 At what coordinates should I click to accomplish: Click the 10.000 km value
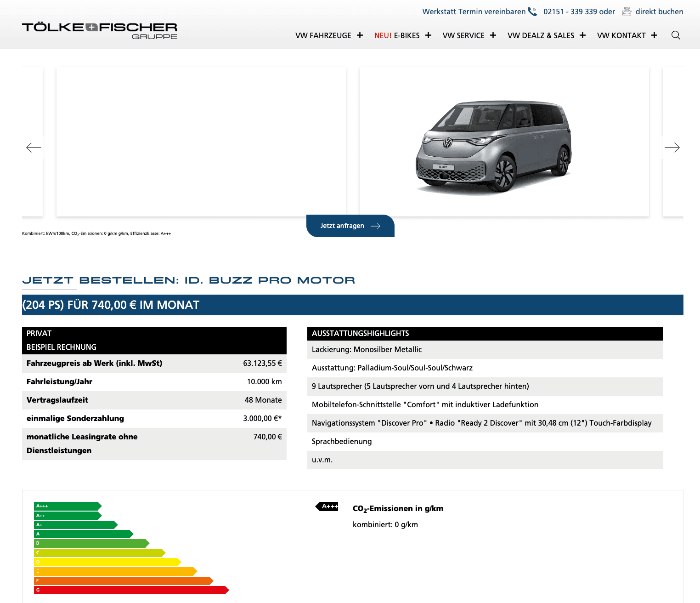coord(265,381)
